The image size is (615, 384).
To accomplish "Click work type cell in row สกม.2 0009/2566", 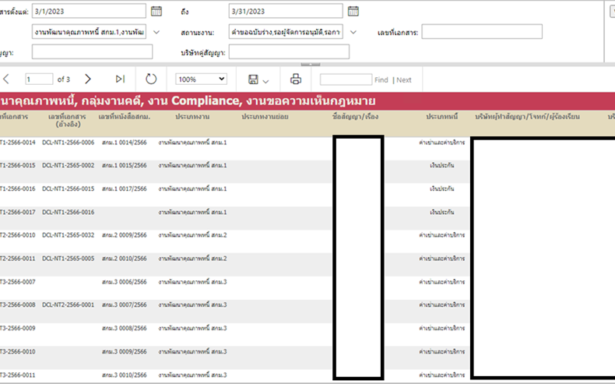I will click(193, 235).
